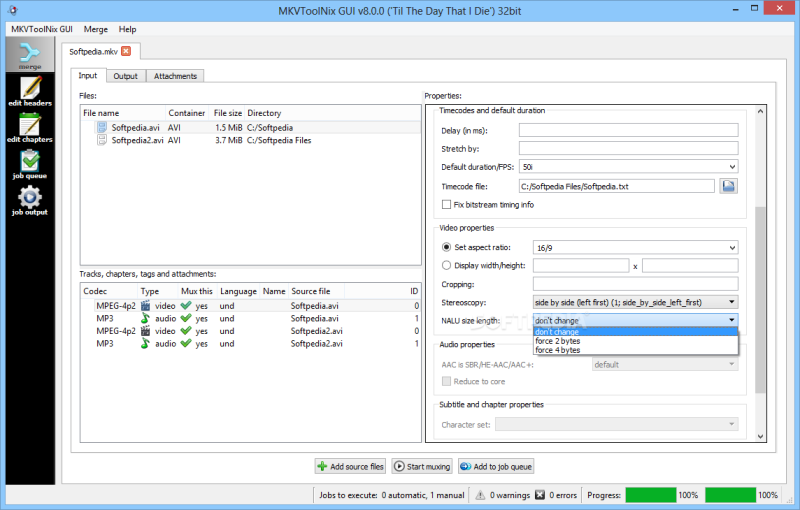
Task: Focus the display height input field
Action: [690, 266]
